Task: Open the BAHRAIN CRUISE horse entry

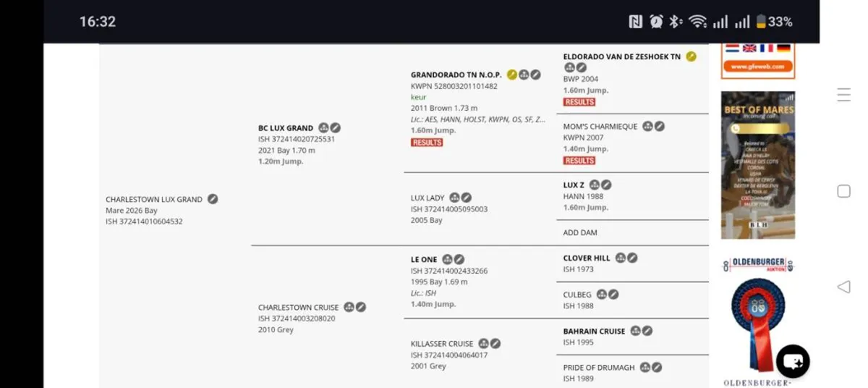Action: 594,332
